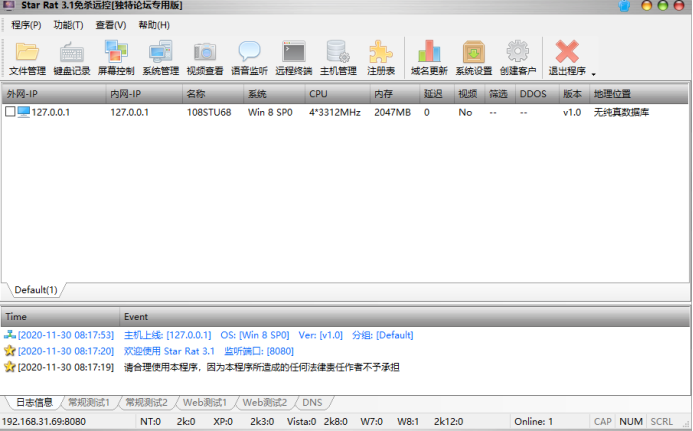Click the star icon on the 08:17:20 log entry

tap(10, 351)
